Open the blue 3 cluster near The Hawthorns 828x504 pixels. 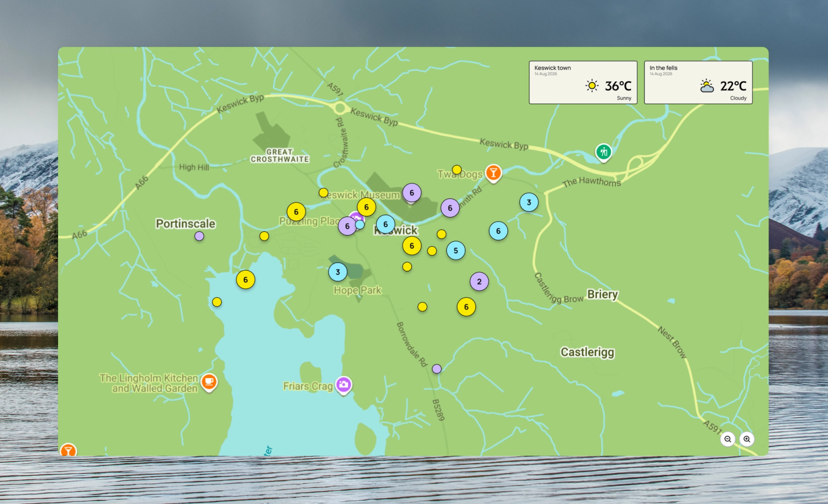(x=529, y=202)
